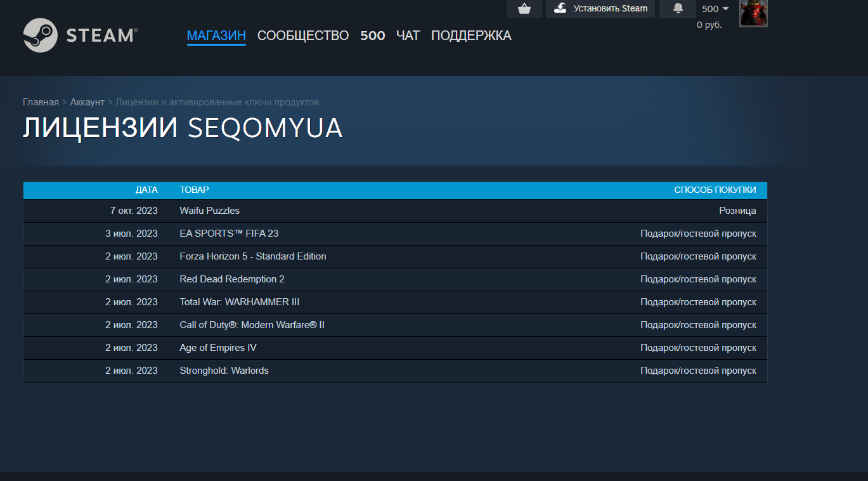Open the shopping cart icon

(524, 8)
